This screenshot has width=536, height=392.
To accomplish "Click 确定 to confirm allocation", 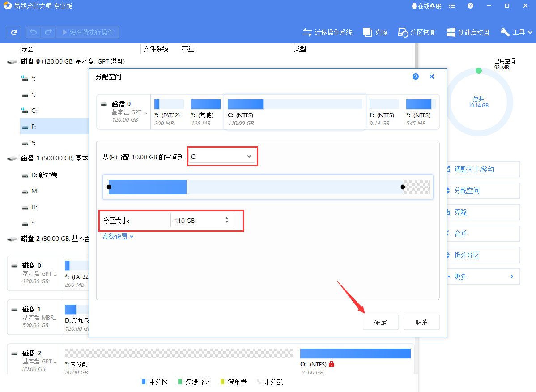I will click(x=380, y=322).
